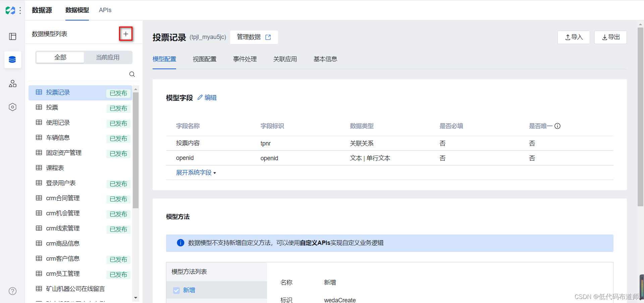Click table icon of 固定资产管理 model
Viewport: 644px width, 303px height.
pyautogui.click(x=39, y=153)
